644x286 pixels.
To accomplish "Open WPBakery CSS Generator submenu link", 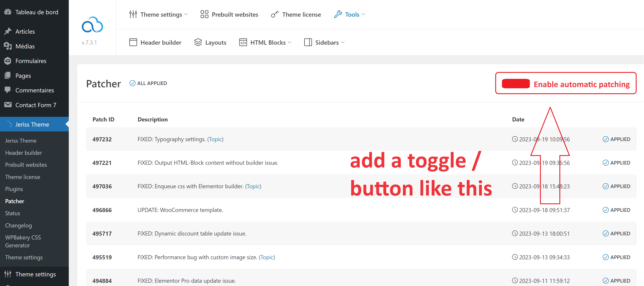I will [x=23, y=241].
